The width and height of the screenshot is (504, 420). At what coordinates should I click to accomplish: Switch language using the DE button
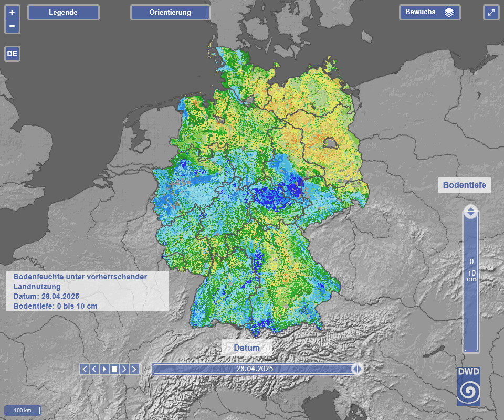pos(12,54)
